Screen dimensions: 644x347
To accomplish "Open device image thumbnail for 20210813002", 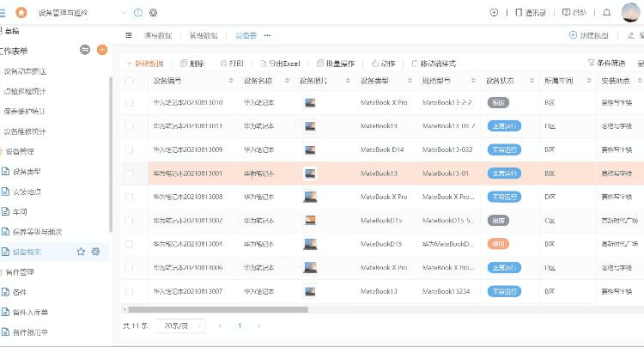I will 310,221.
